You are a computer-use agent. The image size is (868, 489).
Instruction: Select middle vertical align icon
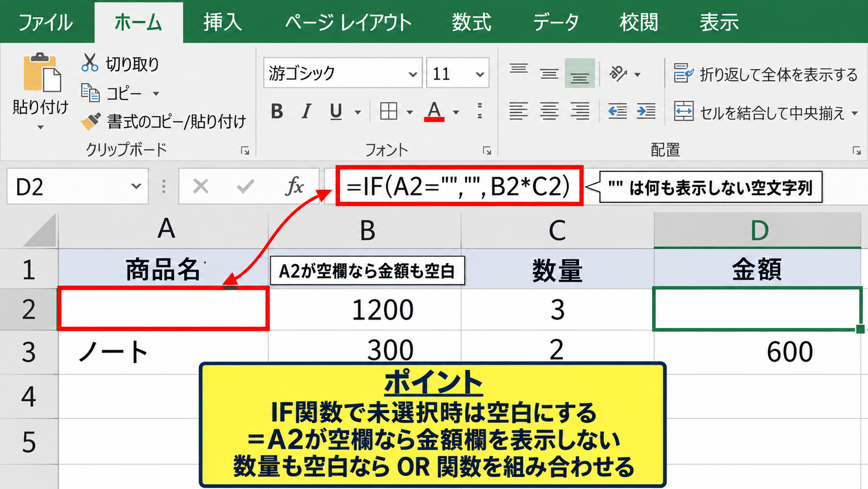click(x=549, y=73)
